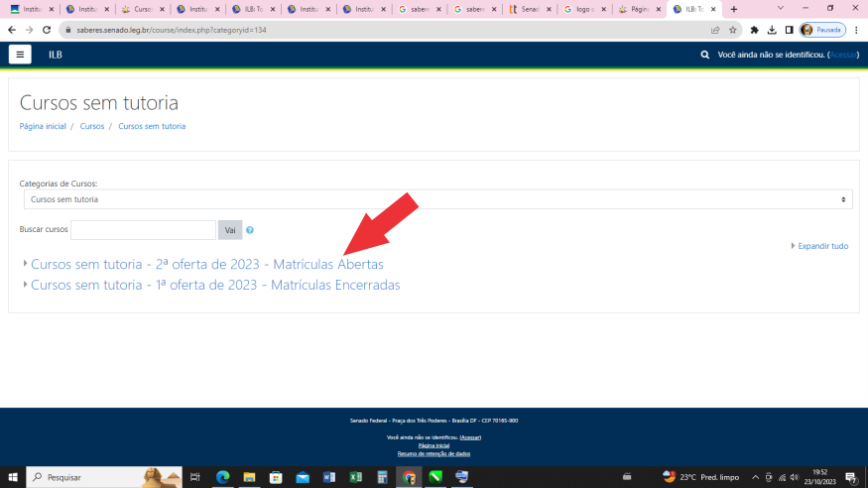Click Expandir tudo to expand all
The image size is (868, 488).
[x=822, y=246]
